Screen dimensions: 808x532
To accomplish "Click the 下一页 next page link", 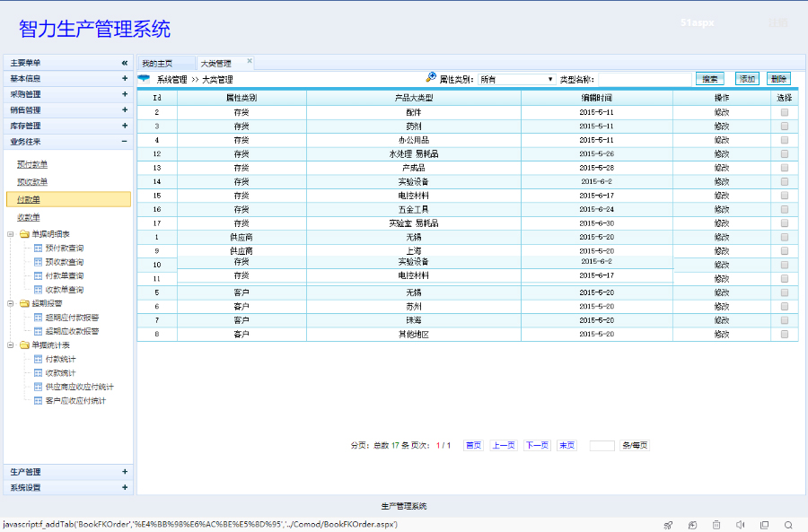I will 537,446.
